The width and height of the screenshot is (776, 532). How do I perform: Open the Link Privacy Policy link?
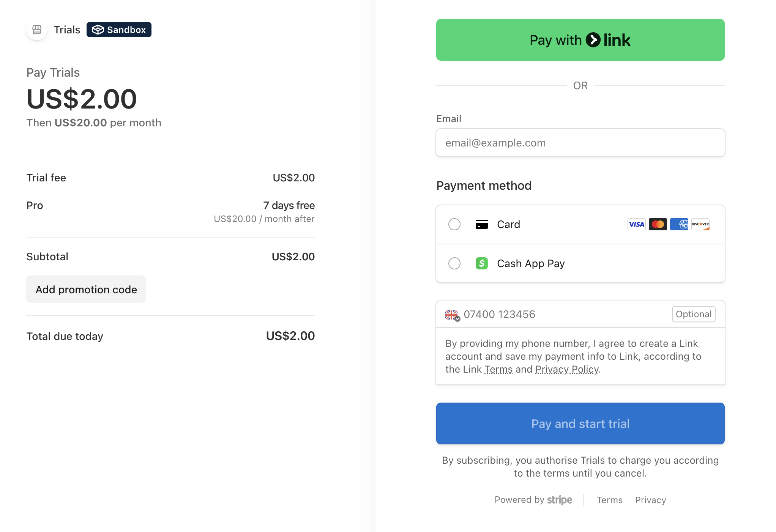pos(567,369)
